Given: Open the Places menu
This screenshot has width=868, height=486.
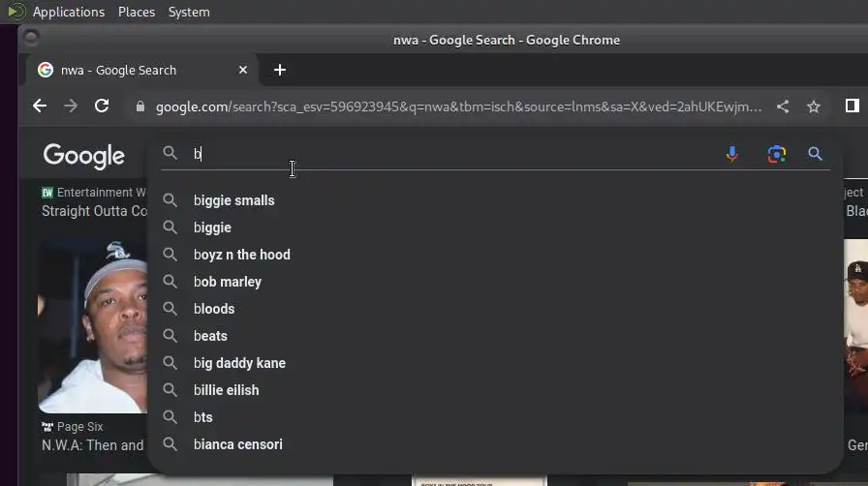Looking at the screenshot, I should pos(137,12).
